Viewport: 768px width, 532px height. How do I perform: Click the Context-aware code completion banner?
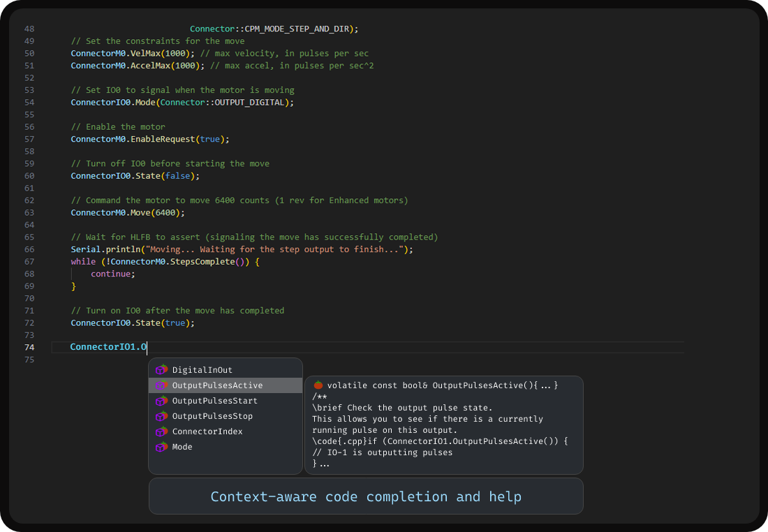(x=366, y=496)
